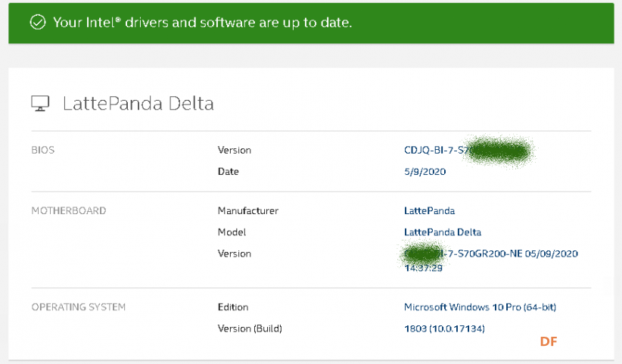
Task: Click the Version (Build) field label
Action: [x=250, y=328]
